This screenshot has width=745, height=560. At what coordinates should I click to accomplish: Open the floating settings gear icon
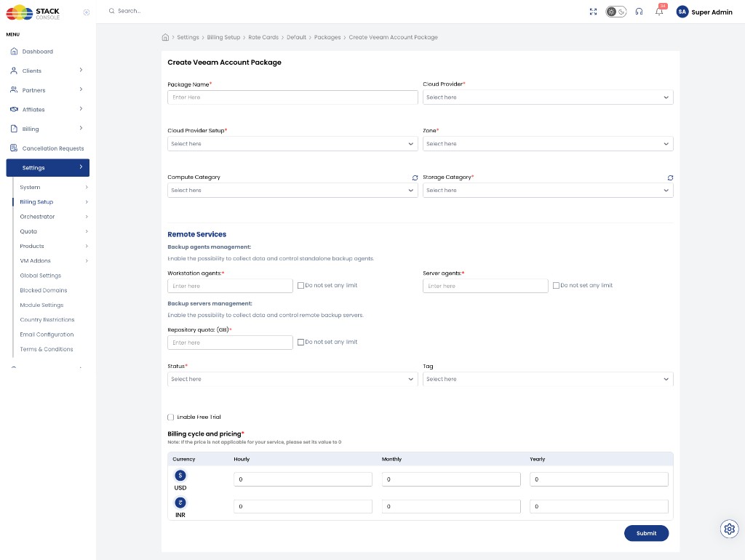click(x=729, y=529)
